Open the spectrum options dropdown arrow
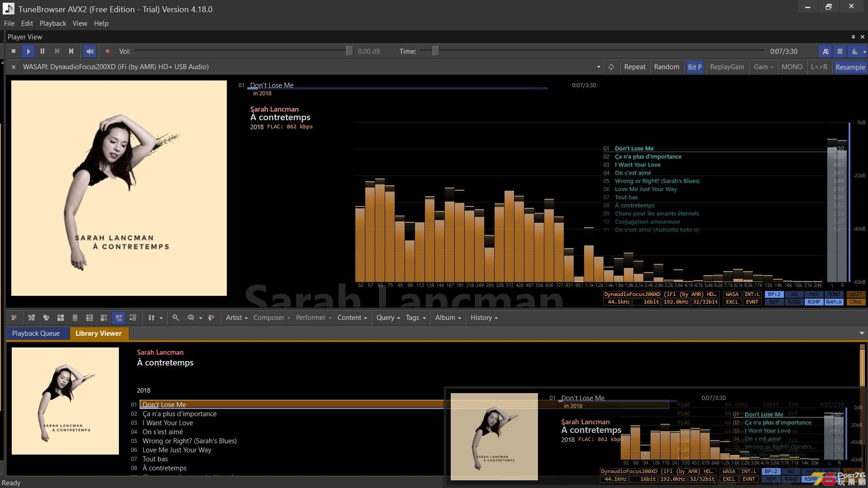 coord(864,52)
